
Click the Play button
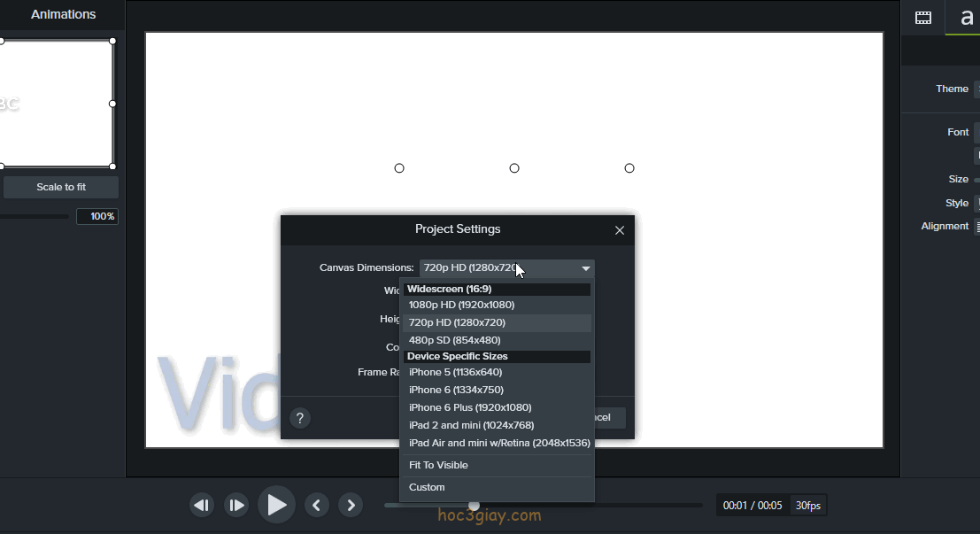click(276, 505)
